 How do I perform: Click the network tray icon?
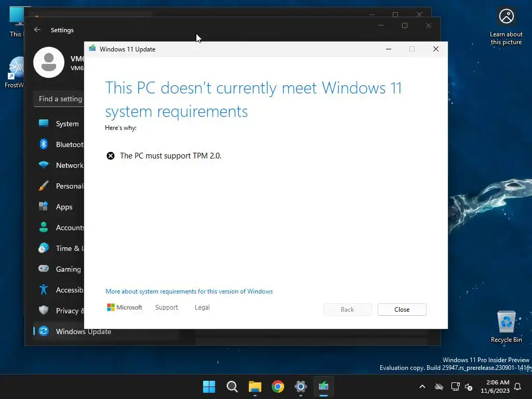pyautogui.click(x=455, y=387)
